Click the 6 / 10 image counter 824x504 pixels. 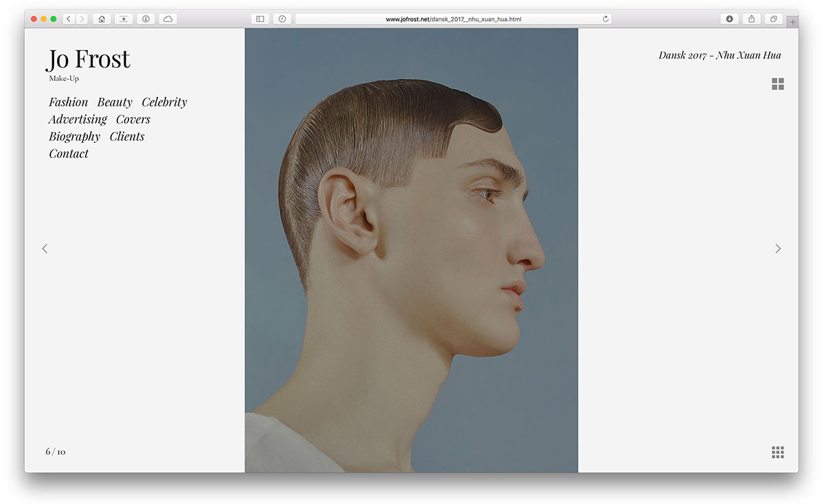[56, 452]
